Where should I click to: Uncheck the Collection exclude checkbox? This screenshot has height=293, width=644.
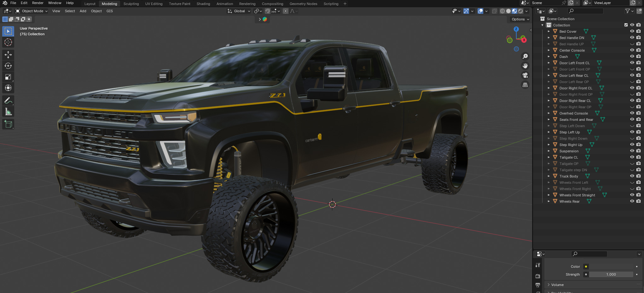point(626,25)
